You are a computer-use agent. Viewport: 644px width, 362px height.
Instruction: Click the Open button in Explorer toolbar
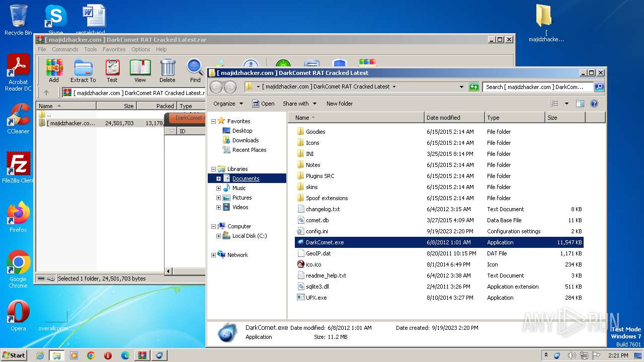pyautogui.click(x=263, y=104)
